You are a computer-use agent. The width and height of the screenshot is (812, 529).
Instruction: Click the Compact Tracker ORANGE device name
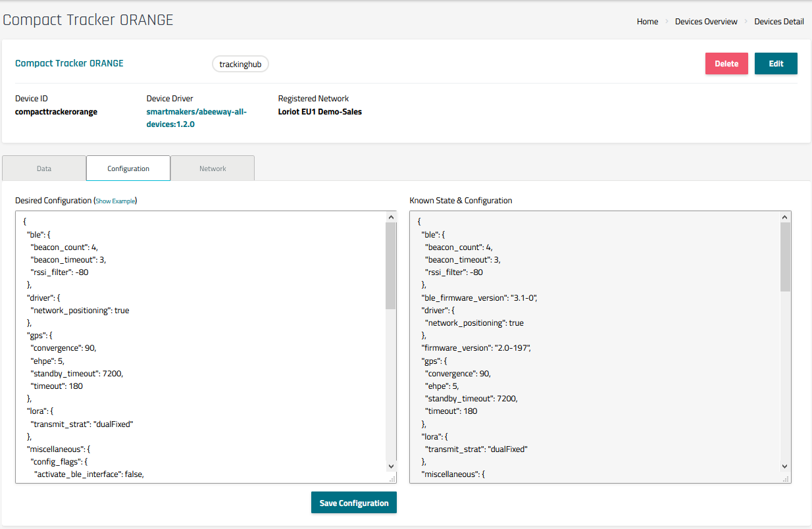point(69,64)
